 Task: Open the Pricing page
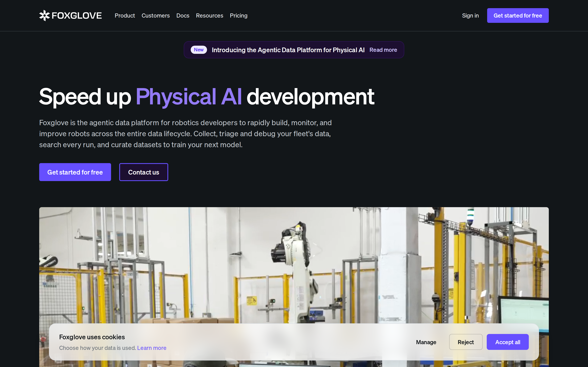(239, 15)
